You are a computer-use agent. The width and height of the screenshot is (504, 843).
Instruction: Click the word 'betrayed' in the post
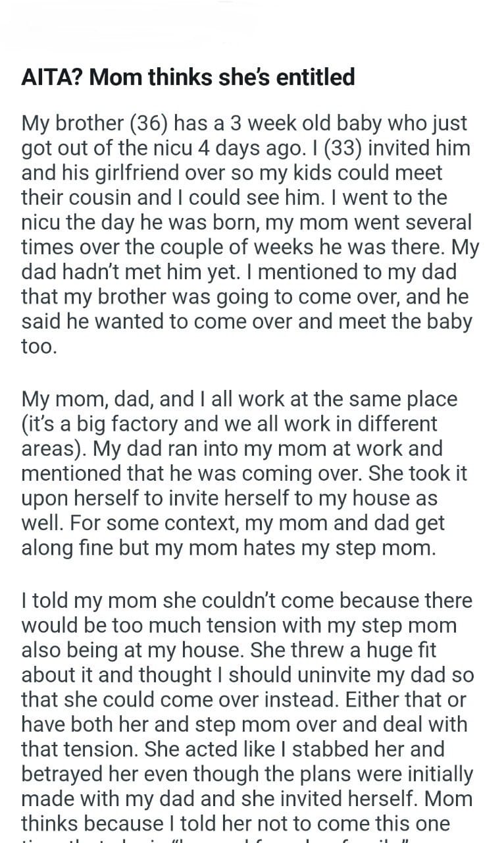tap(64, 775)
